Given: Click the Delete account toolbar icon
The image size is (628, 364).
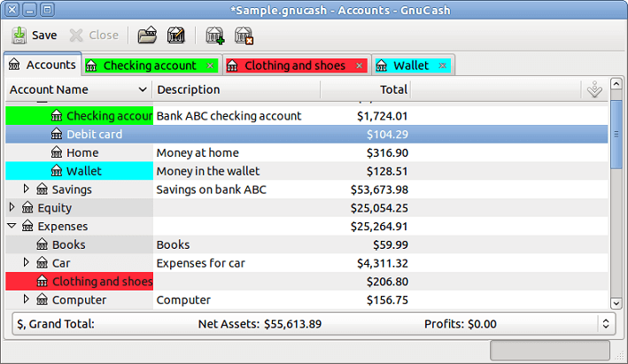Looking at the screenshot, I should (x=244, y=35).
